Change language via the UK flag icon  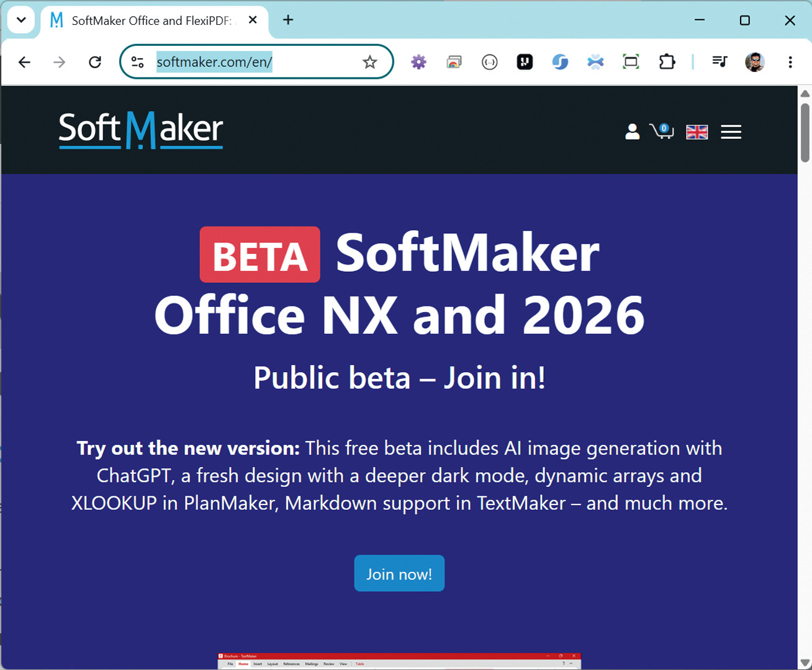click(x=697, y=132)
